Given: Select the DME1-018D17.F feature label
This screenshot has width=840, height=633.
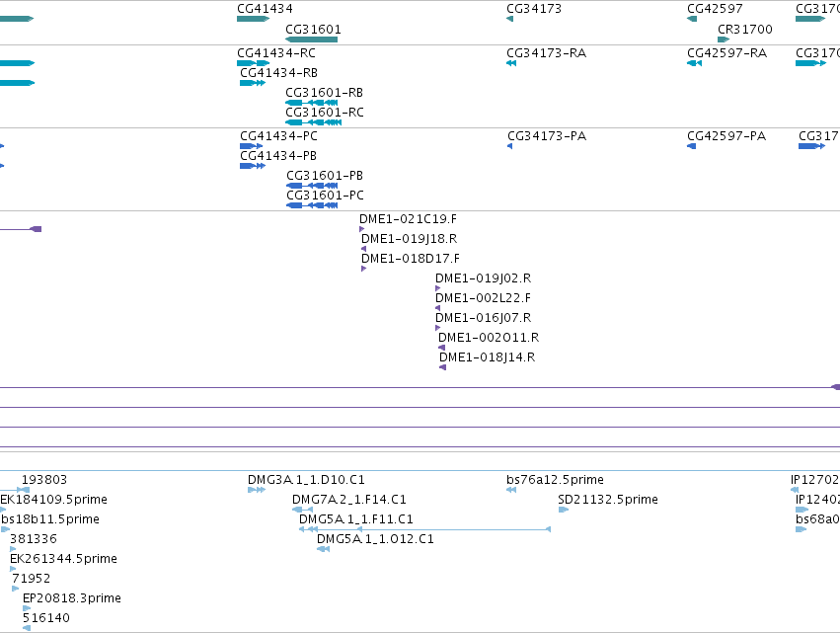Looking at the screenshot, I should coord(411,259).
